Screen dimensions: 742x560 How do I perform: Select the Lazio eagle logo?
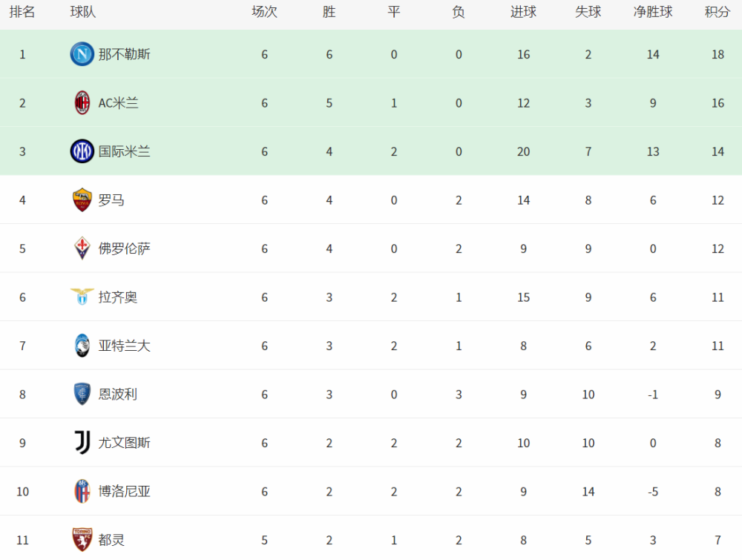pos(82,297)
